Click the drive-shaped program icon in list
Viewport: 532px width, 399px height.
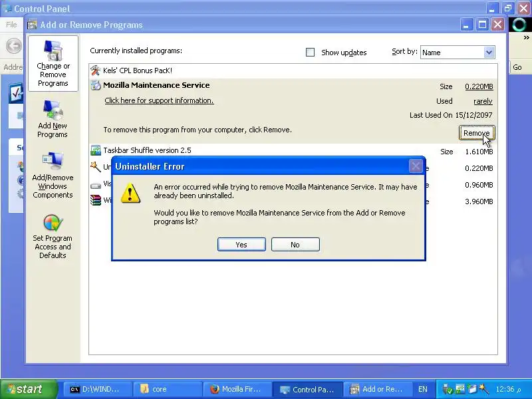point(96,186)
